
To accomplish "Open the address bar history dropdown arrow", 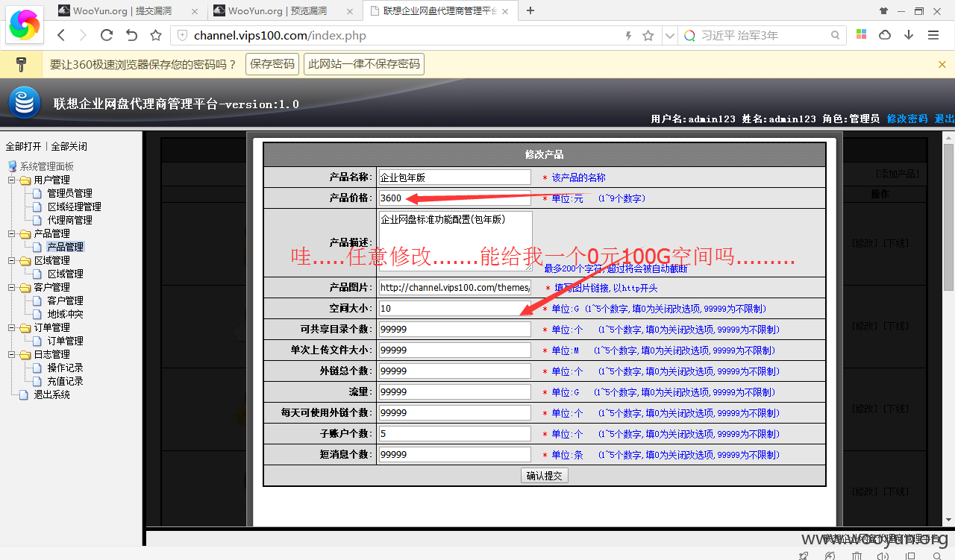I will [x=669, y=35].
